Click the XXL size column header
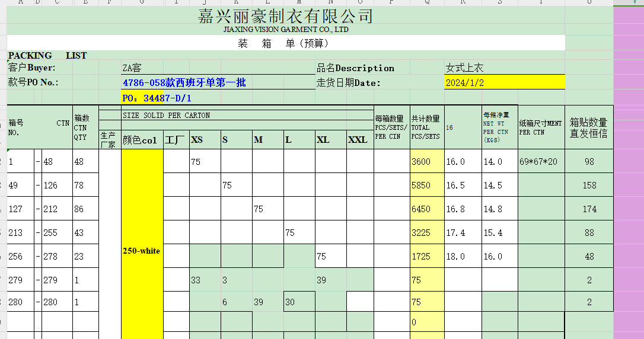 359,140
